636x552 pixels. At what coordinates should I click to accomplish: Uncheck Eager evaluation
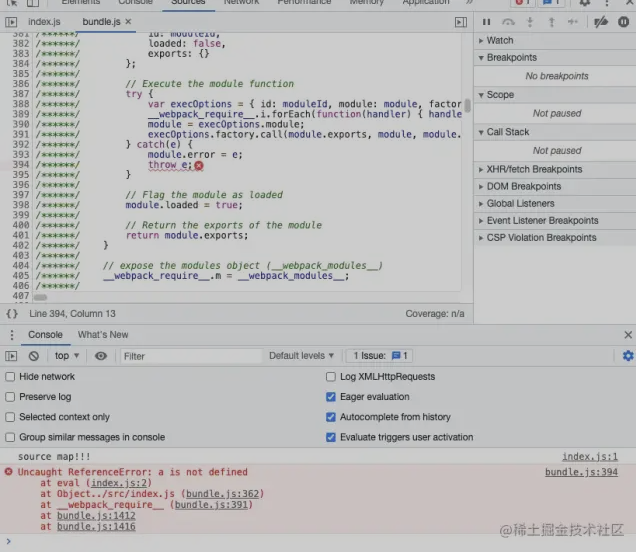coord(331,397)
